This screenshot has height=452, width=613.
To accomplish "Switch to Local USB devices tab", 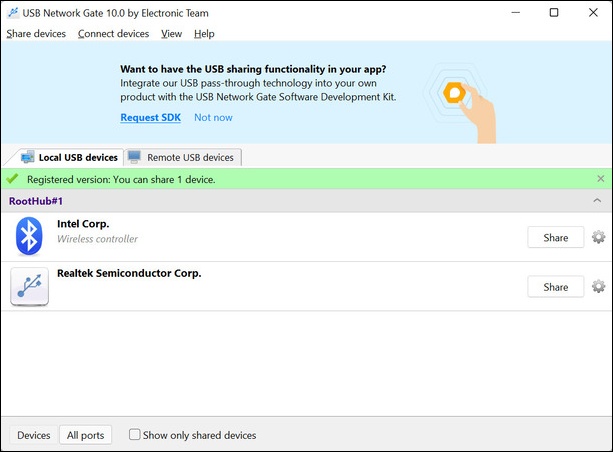I will pyautogui.click(x=69, y=157).
